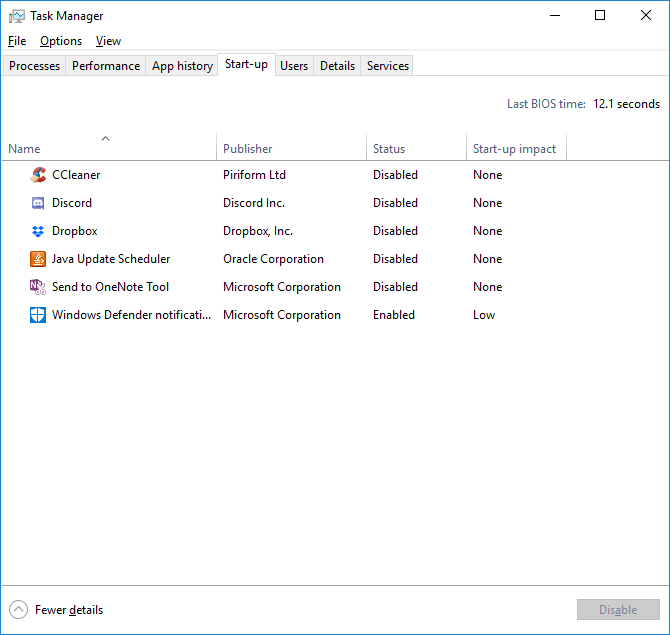670x635 pixels.
Task: Click the Send to OneNote Tool icon
Action: click(x=38, y=287)
